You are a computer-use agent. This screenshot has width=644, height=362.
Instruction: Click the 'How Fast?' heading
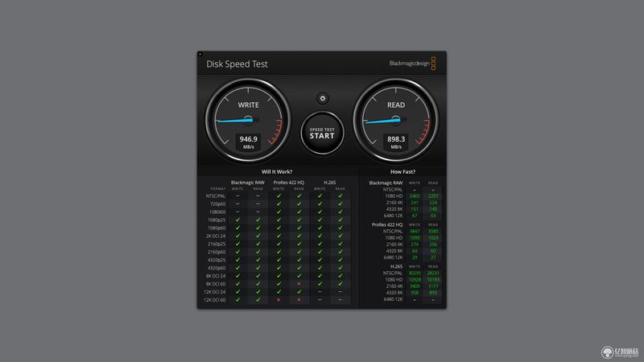402,172
